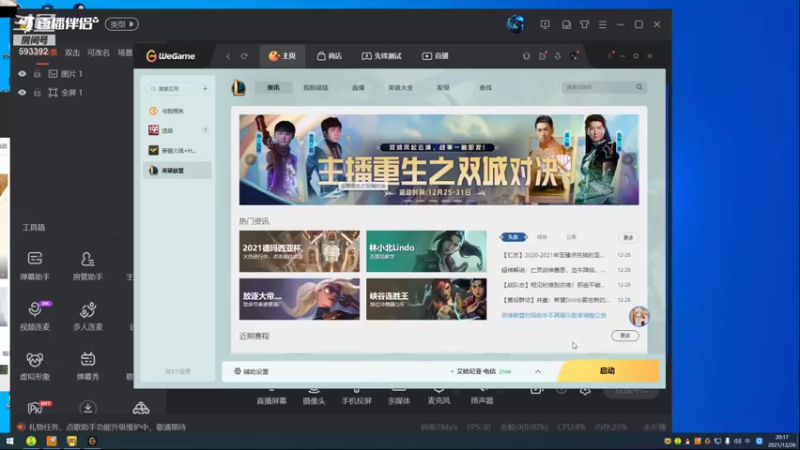This screenshot has height=450, width=800.
Task: Switch to the WeGame 主页 tab
Action: (282, 56)
